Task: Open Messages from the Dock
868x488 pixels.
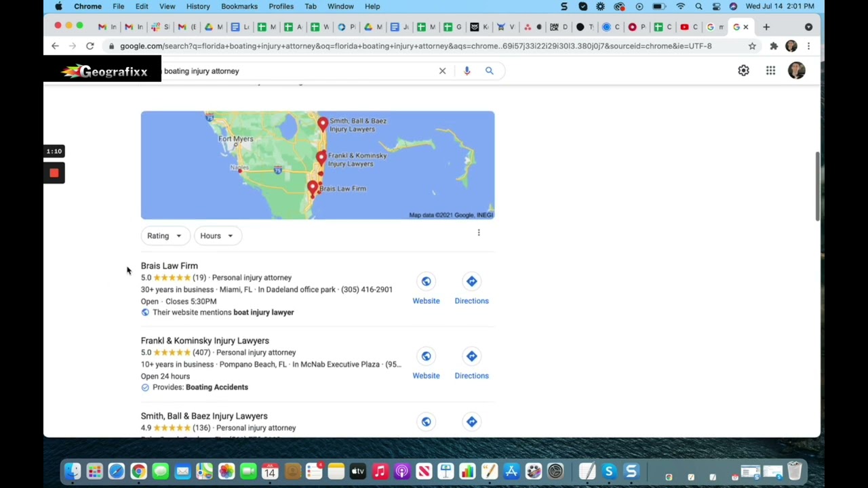Action: point(160,471)
